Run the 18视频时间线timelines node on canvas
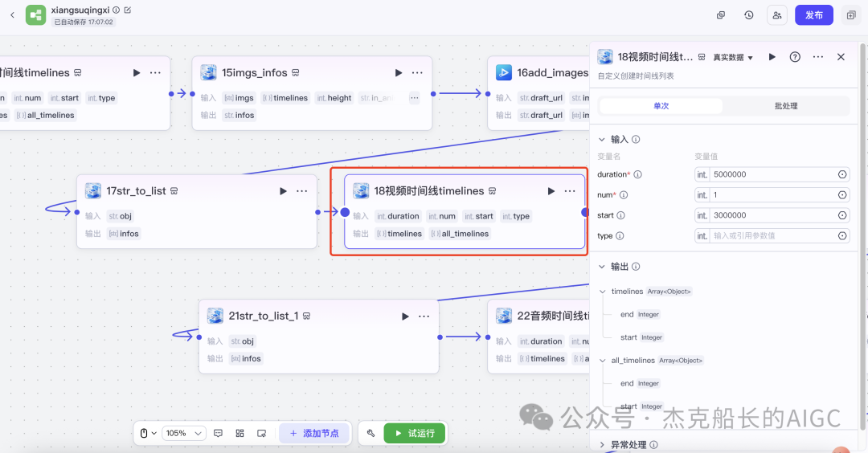Viewport: 868px width, 453px height. tap(551, 191)
